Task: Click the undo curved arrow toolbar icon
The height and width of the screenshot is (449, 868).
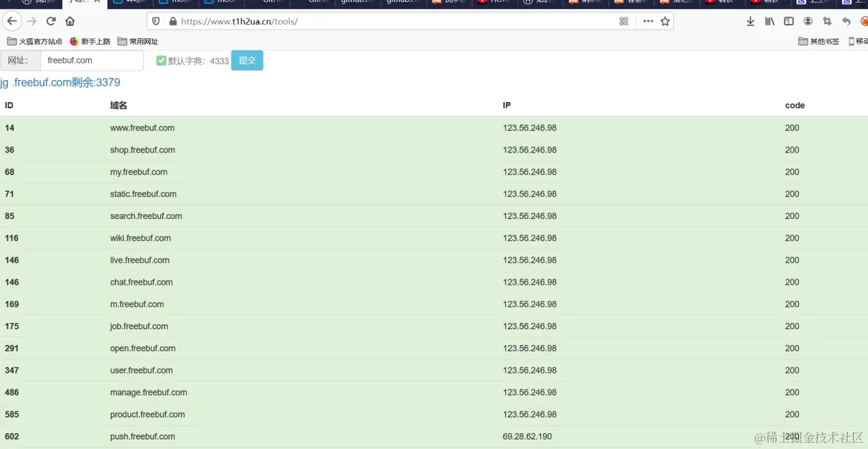Action: (x=846, y=21)
